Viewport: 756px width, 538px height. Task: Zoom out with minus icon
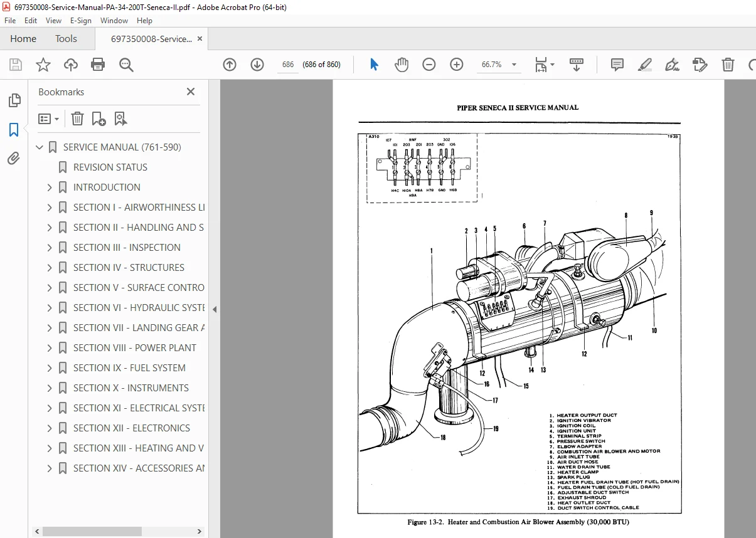click(x=429, y=65)
